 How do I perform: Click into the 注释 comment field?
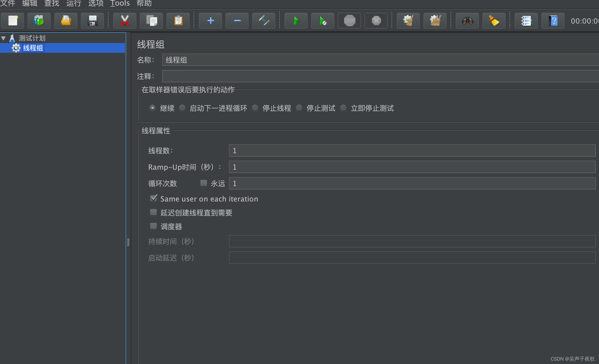pos(308,76)
